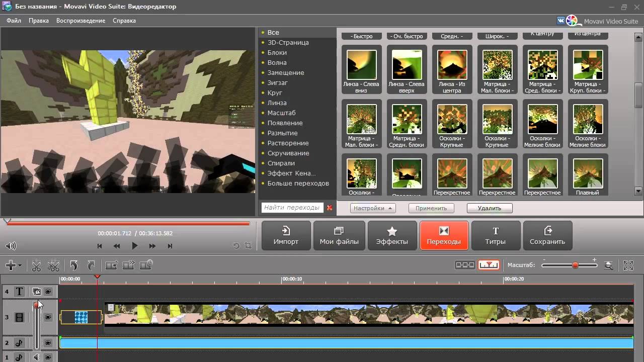The width and height of the screenshot is (644, 362).
Task: Click the transitions panel scrollbar down arrow
Action: tap(638, 191)
